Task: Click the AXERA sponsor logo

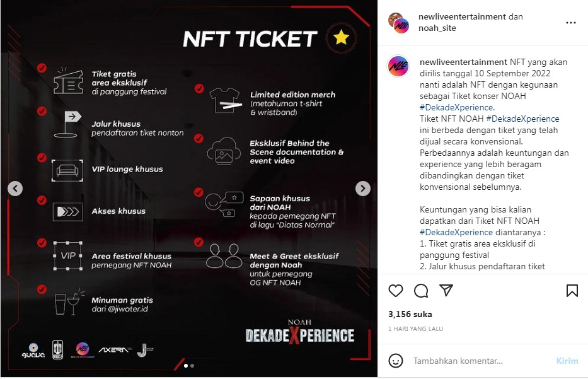Action: 114,349
